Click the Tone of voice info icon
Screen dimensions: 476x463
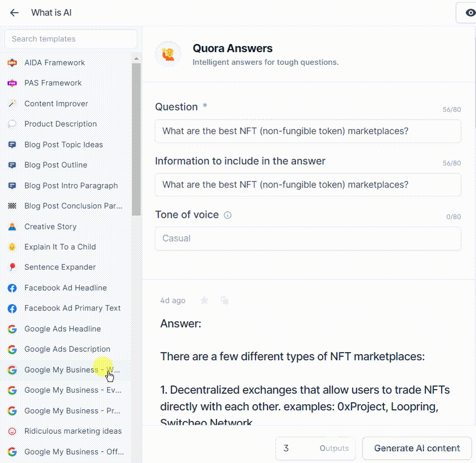(227, 215)
